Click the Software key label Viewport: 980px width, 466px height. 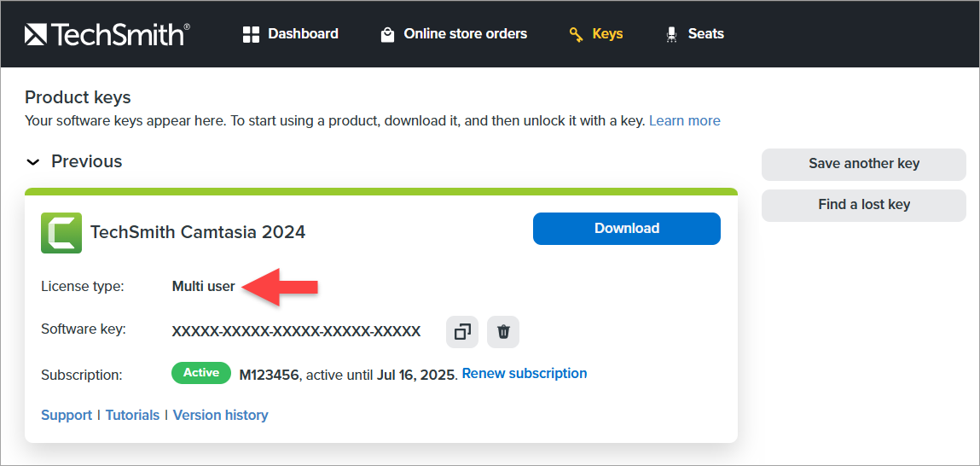tap(84, 329)
